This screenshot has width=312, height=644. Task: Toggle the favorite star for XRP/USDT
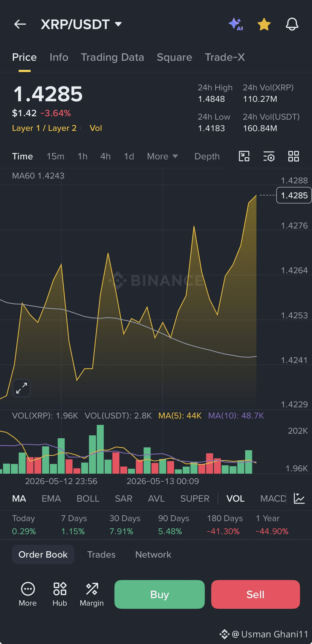point(264,24)
